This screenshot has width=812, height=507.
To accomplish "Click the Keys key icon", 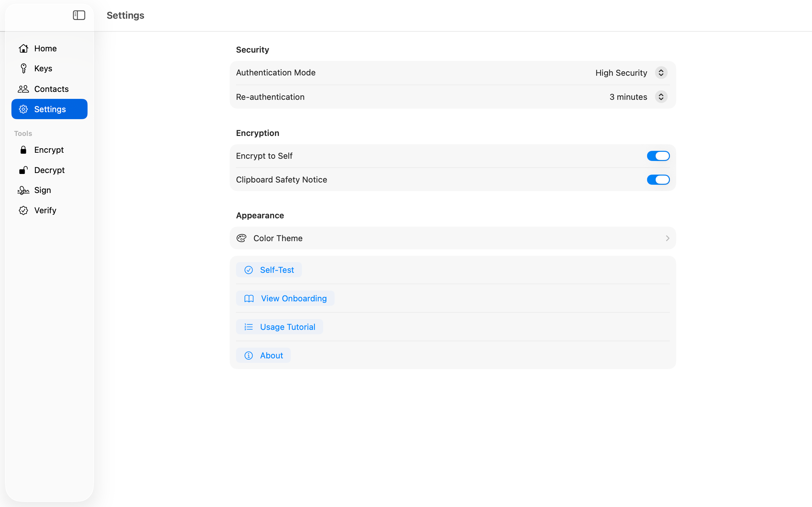I will point(23,68).
